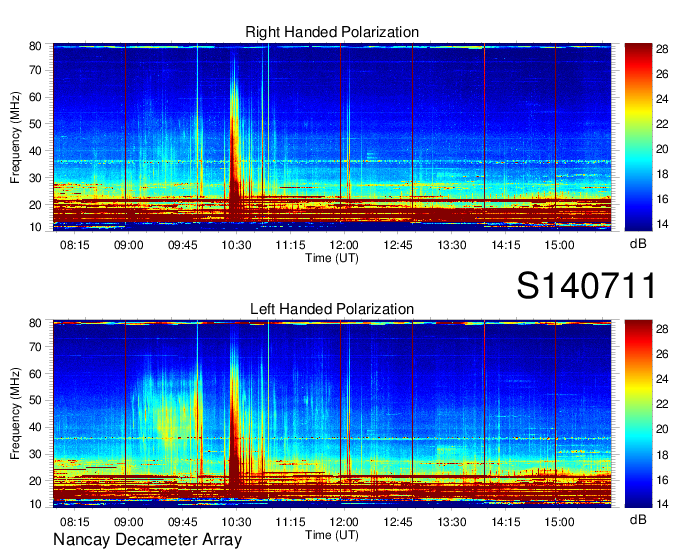The image size is (680, 552).
Task: Click the 12:00 tick label on top plot
Action: click(x=344, y=245)
